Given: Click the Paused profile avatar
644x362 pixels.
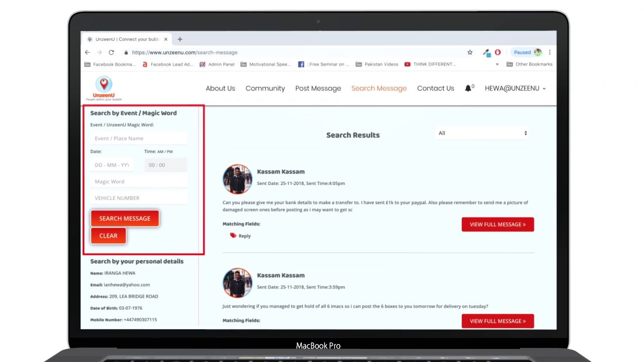Looking at the screenshot, I should pyautogui.click(x=538, y=52).
